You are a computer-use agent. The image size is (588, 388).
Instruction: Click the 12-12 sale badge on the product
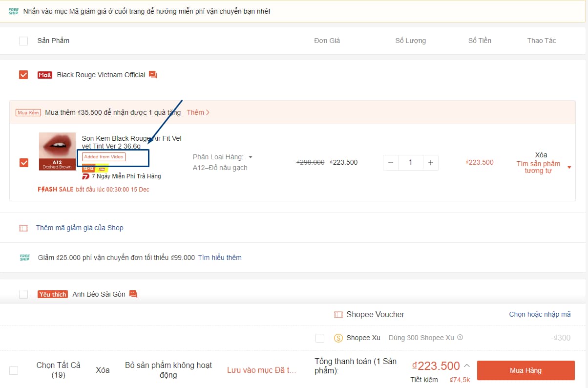point(88,169)
